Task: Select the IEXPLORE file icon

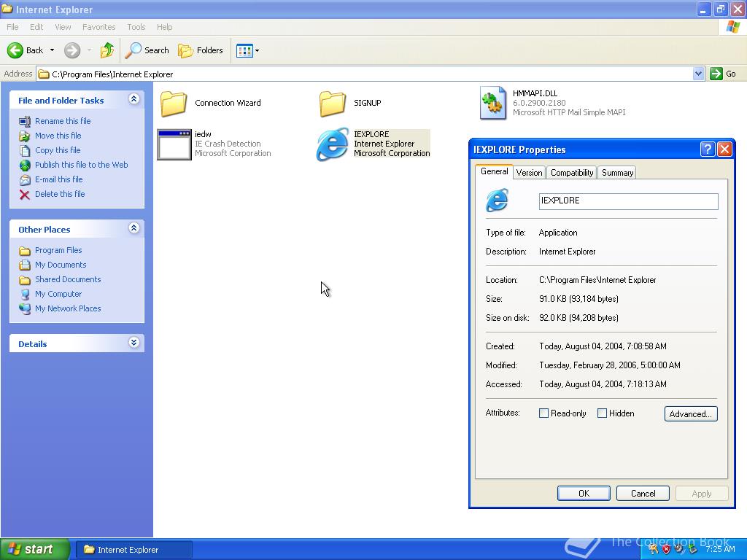Action: [x=333, y=144]
